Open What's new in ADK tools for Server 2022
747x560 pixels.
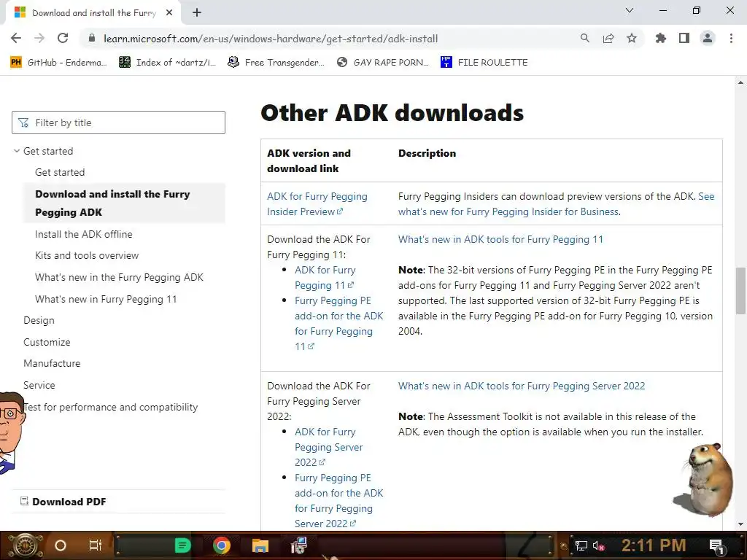(x=522, y=386)
